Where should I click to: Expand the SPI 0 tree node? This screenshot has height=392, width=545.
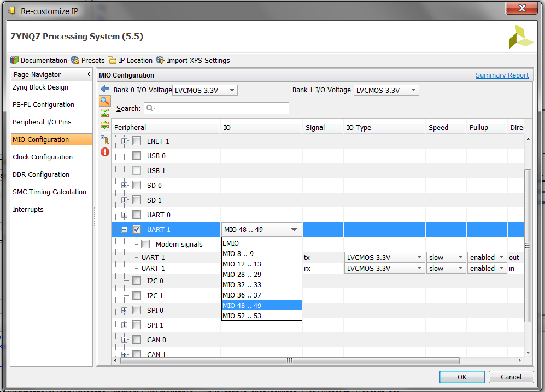coord(125,310)
